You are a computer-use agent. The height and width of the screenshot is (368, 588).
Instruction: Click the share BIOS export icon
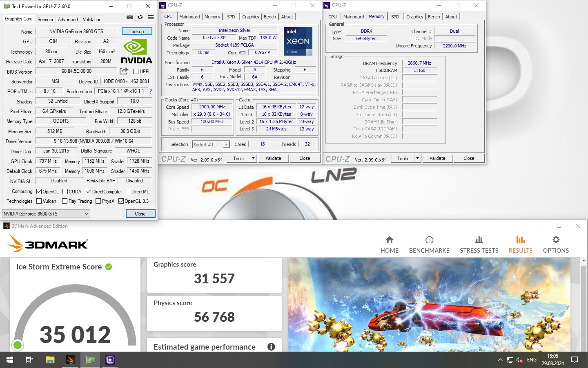[x=124, y=71]
